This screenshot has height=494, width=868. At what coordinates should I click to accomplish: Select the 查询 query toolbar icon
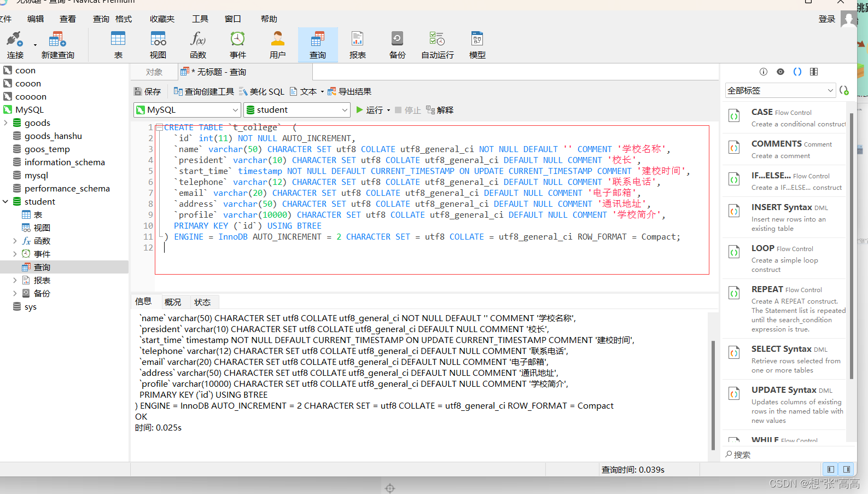pyautogui.click(x=318, y=45)
